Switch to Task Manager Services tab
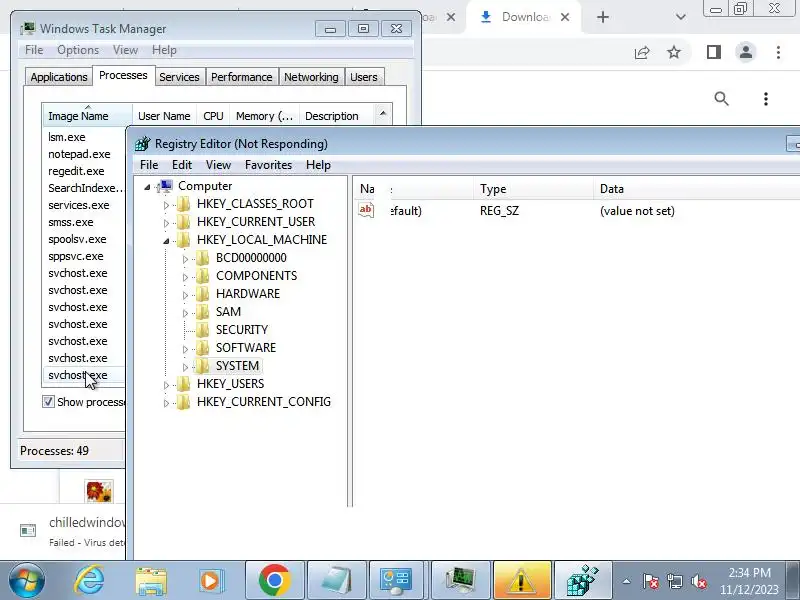800x600 pixels. (x=179, y=77)
